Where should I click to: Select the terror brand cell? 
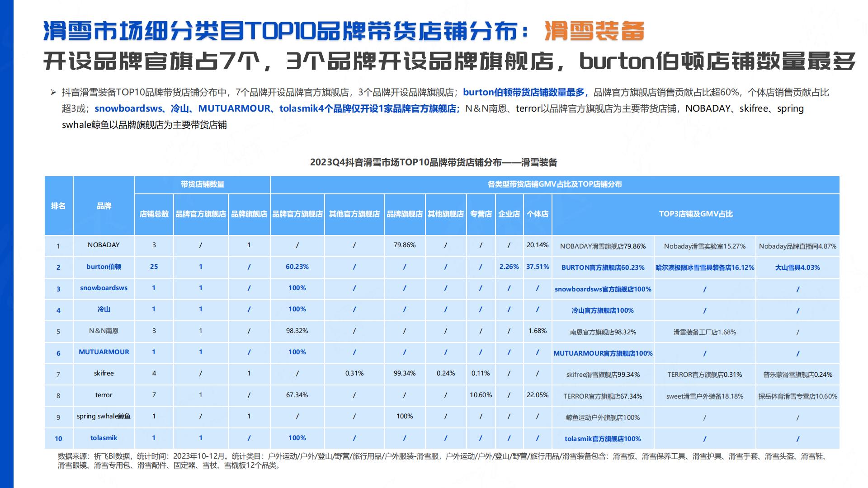tap(104, 395)
